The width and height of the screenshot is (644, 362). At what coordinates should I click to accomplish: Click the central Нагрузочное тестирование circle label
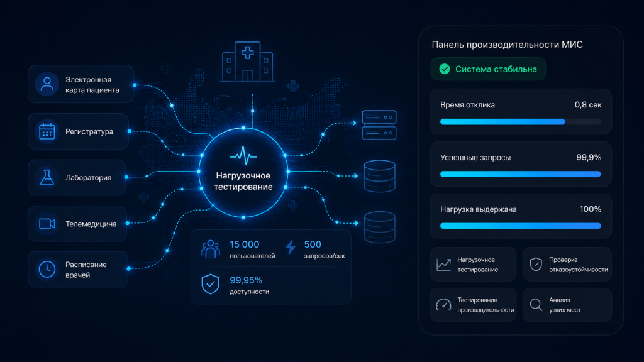click(243, 181)
